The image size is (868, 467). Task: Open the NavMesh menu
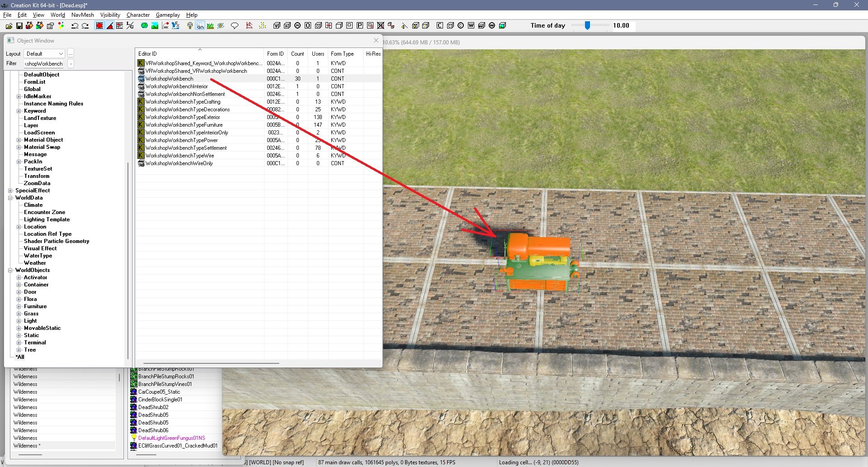click(x=83, y=15)
